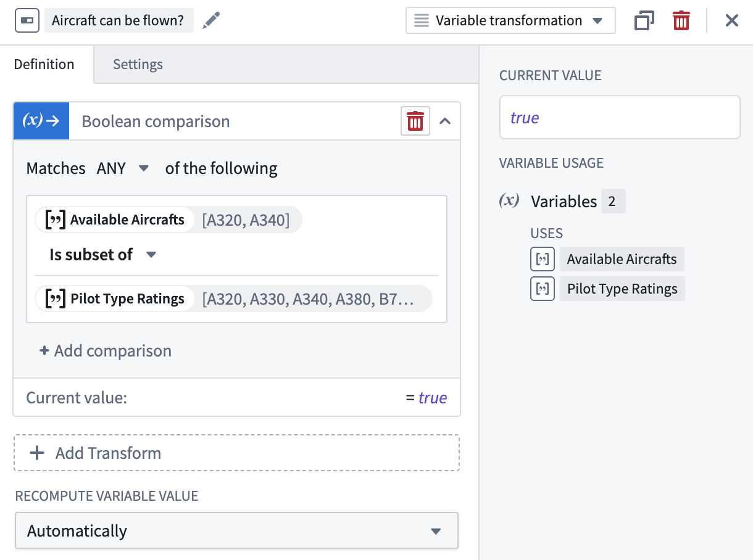
Task: Open the Variable transformation dropdown
Action: pyautogui.click(x=510, y=20)
